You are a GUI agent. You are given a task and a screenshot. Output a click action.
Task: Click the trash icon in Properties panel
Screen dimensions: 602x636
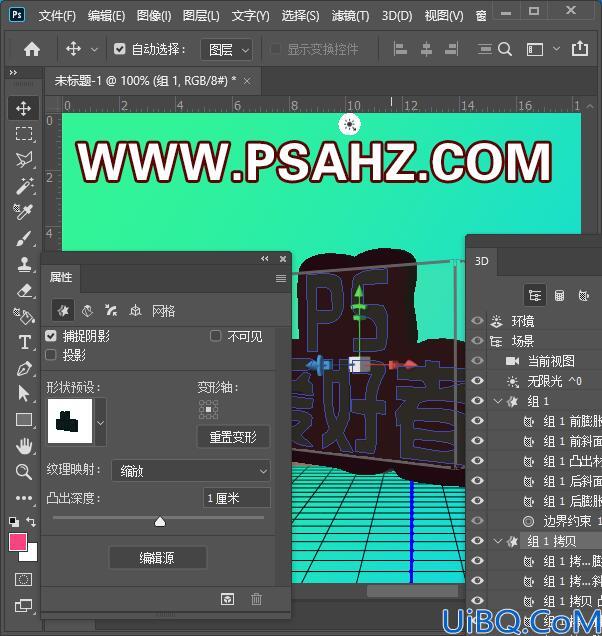[x=256, y=599]
